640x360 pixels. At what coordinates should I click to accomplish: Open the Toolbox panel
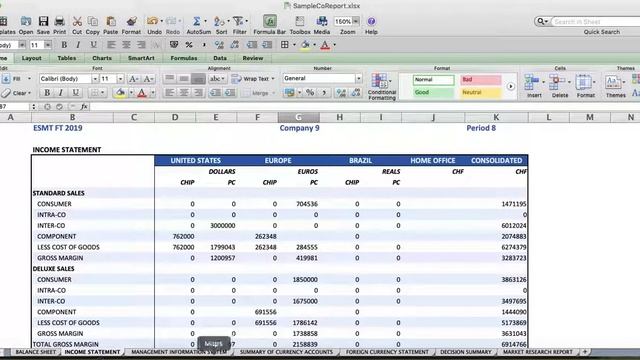(300, 21)
